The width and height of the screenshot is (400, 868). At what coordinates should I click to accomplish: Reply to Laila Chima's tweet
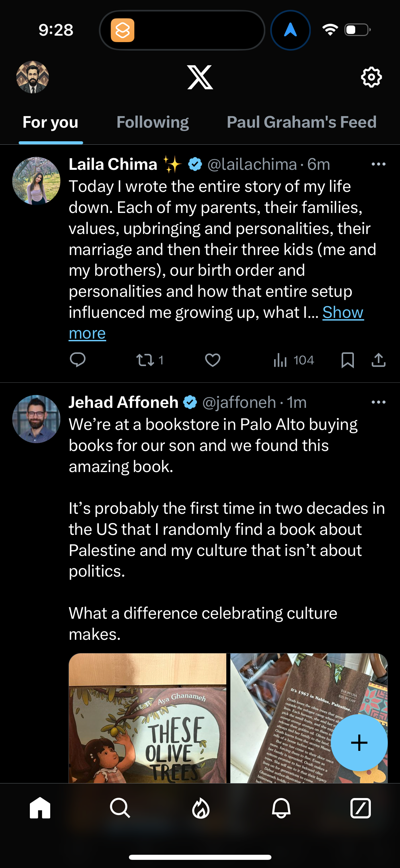pos(78,361)
